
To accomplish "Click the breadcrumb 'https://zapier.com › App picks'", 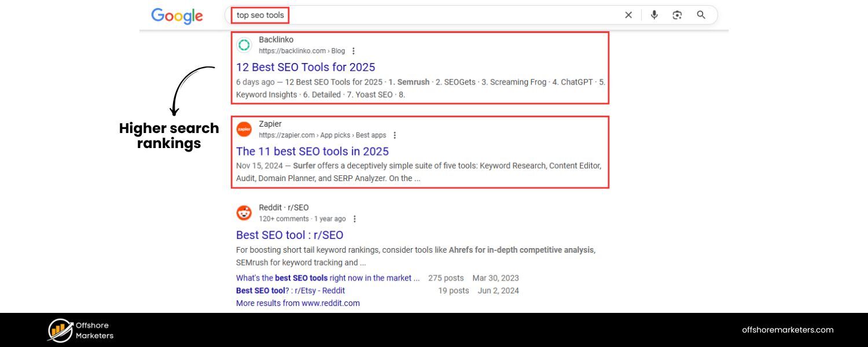I will tap(323, 135).
